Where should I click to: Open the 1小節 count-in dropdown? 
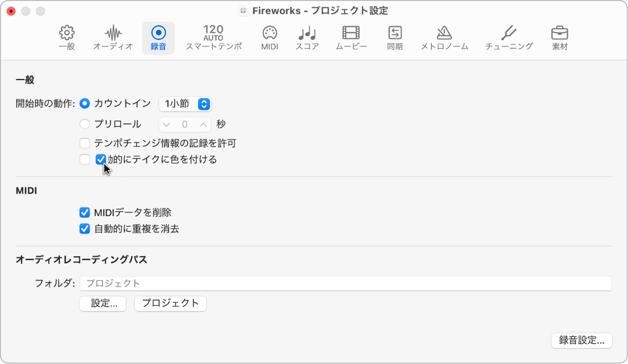[185, 104]
